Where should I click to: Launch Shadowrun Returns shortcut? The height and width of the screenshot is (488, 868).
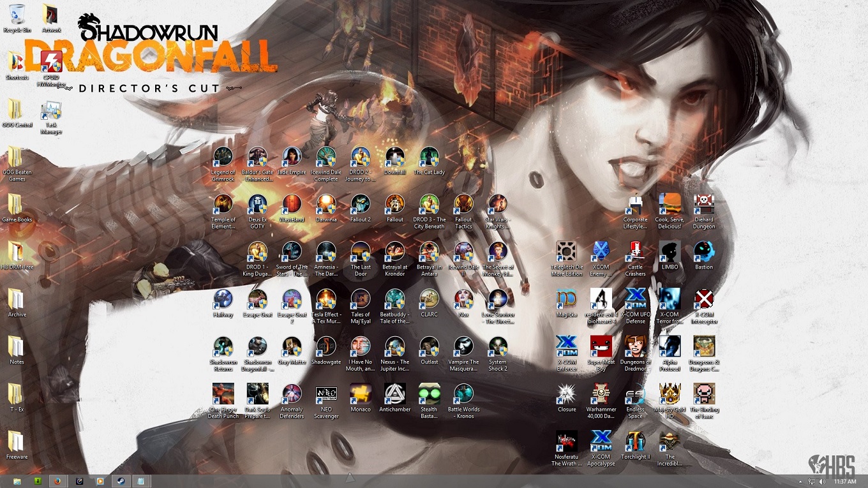223,354
